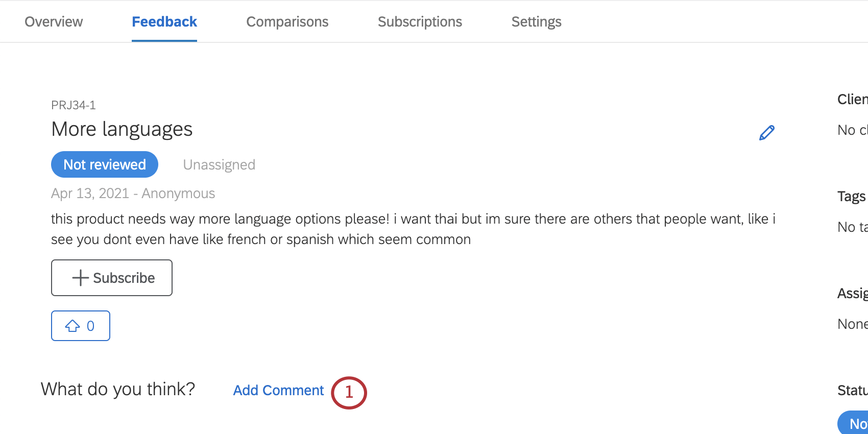This screenshot has width=868, height=434.
Task: Switch to the Overview tab
Action: (x=54, y=21)
